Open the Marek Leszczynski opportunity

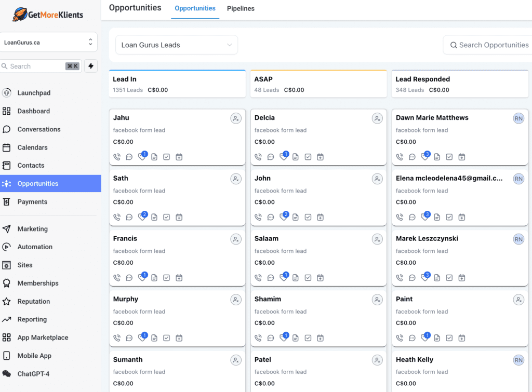(x=427, y=239)
